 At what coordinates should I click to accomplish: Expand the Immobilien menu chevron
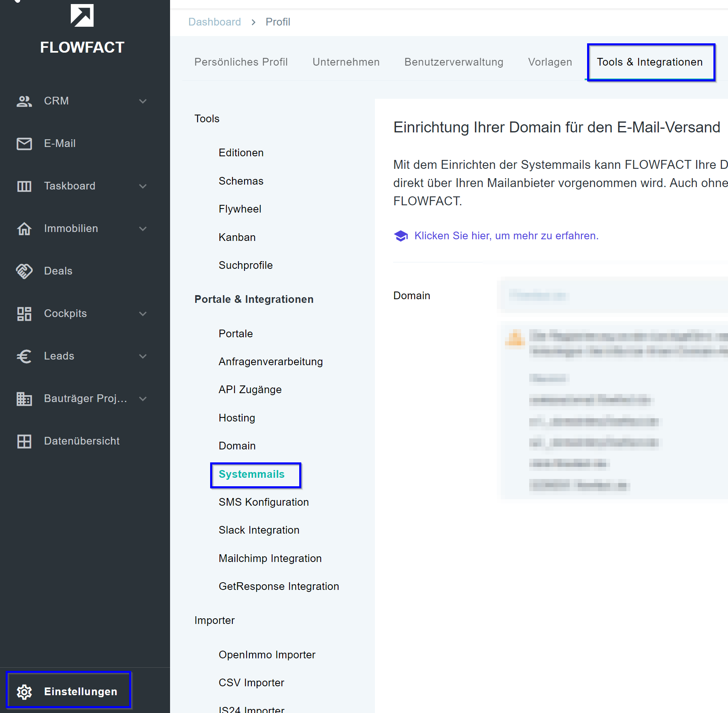[x=143, y=229]
